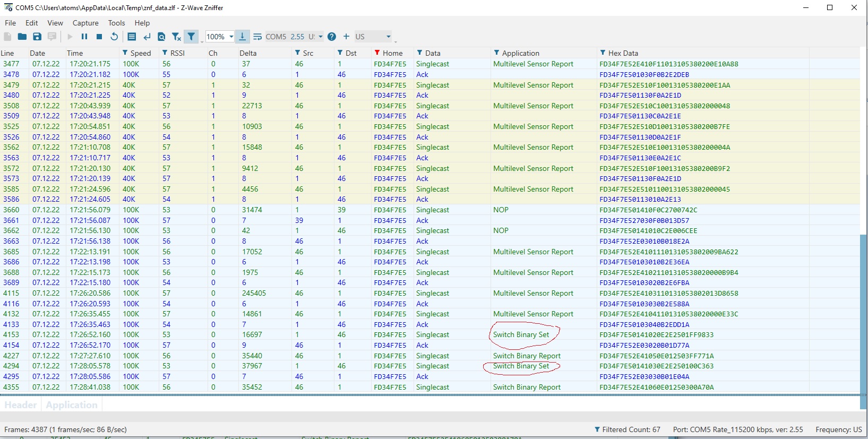Viewport: 868px width, 439px height.
Task: Open the Tools menu
Action: (116, 23)
